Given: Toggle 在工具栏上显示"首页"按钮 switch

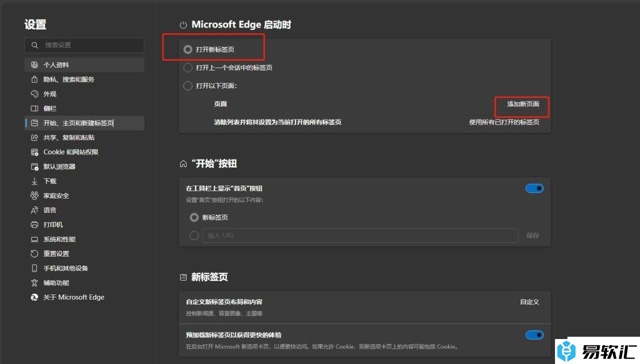Looking at the screenshot, I should [x=534, y=188].
